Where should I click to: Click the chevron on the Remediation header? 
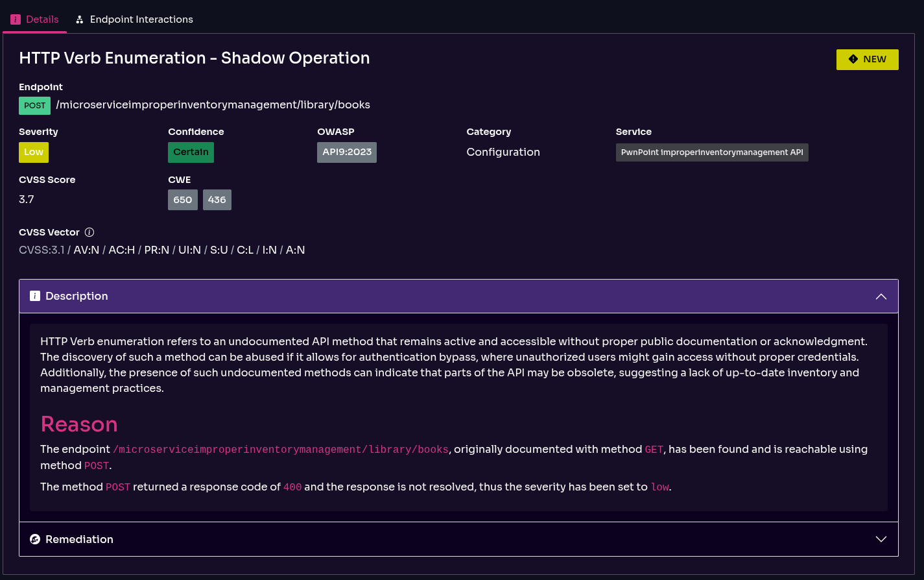[881, 538]
